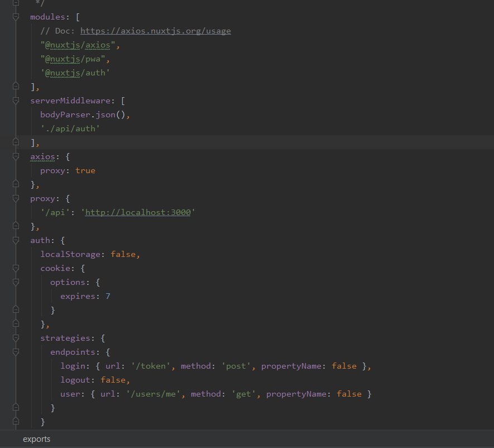
Task: Click the 'post' method string
Action: [x=236, y=366]
